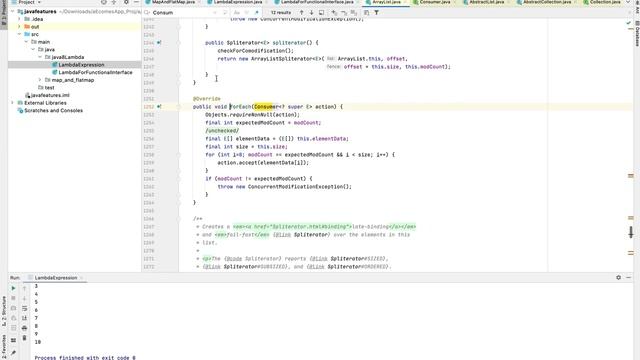Click the green inspection checkmark icon
640x360 pixels.
(629, 23)
